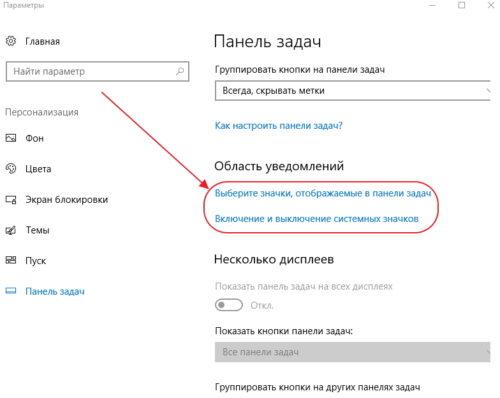Open the Экран блокировки section
Image resolution: width=500 pixels, height=398 pixels.
pyautogui.click(x=67, y=200)
